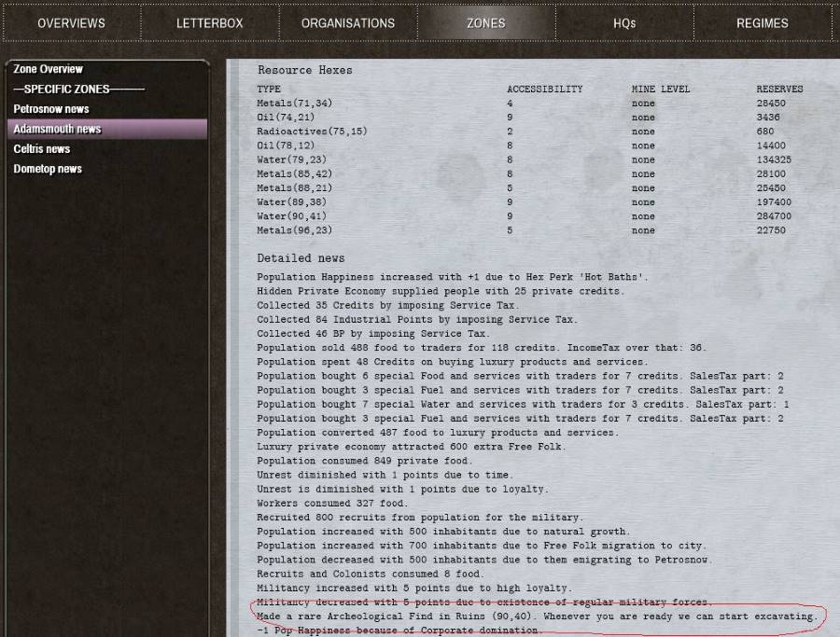Click 'converted 487 food' news line

coord(438,433)
